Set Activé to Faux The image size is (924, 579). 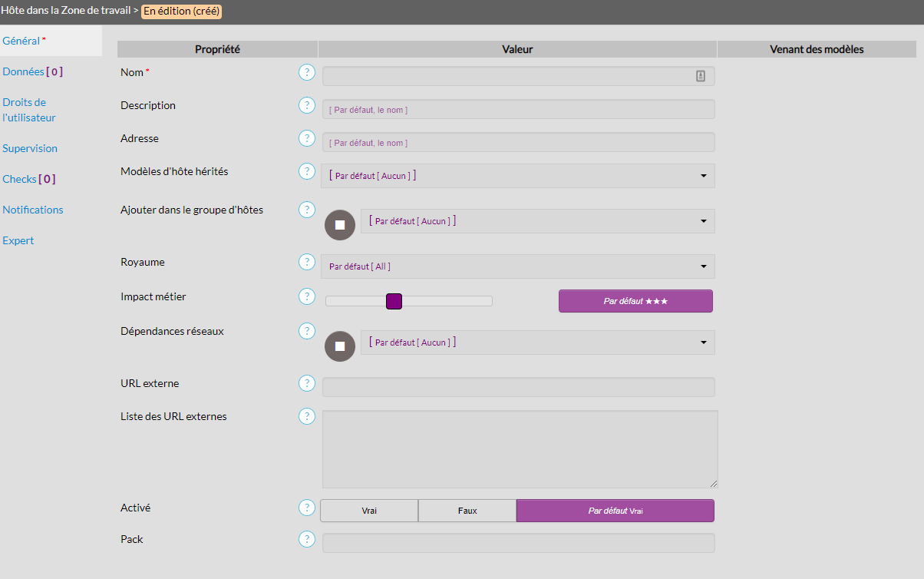[x=467, y=511]
